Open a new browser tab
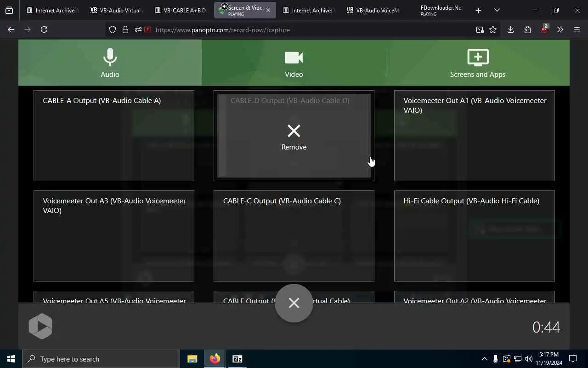 point(478,10)
